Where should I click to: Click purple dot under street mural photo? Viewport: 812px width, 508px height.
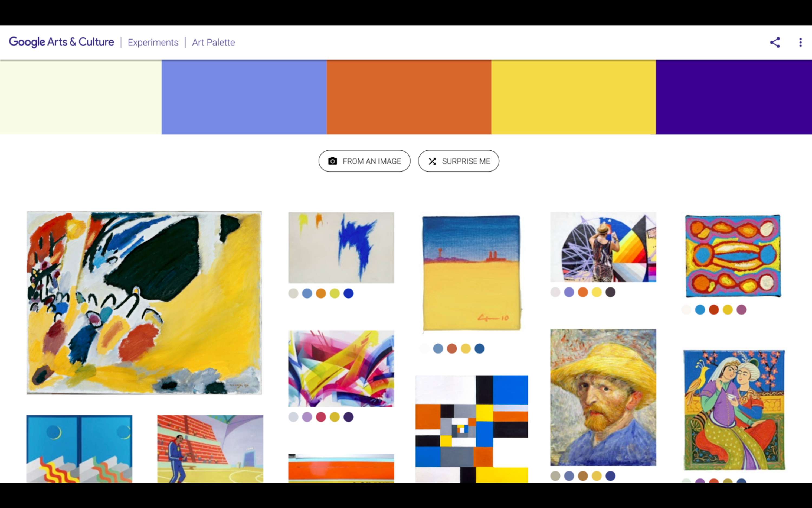pyautogui.click(x=569, y=292)
